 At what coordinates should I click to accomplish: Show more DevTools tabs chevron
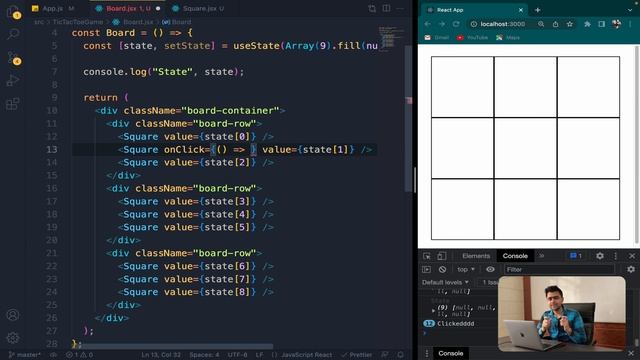pos(542,256)
